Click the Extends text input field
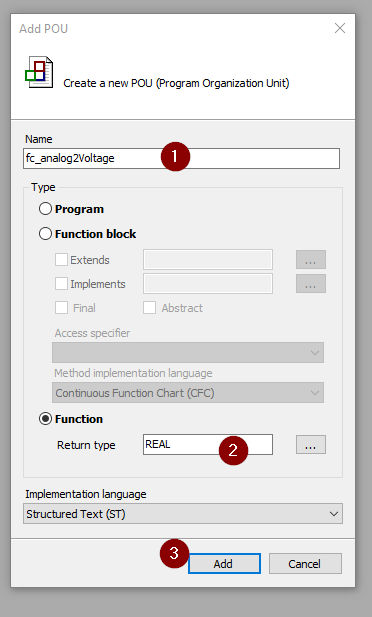The height and width of the screenshot is (617, 372). click(x=207, y=260)
